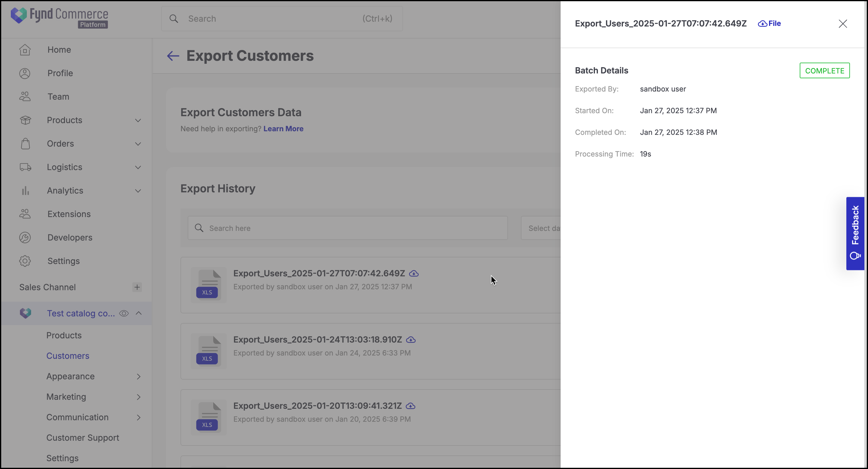Toggle the eye preview icon for Test catalog
Image resolution: width=868 pixels, height=469 pixels.
[x=124, y=314]
